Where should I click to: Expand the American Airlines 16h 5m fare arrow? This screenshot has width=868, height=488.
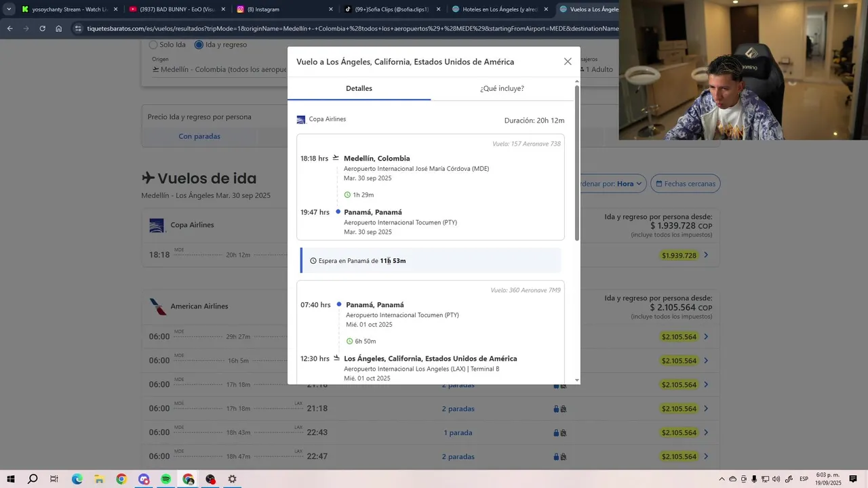706,361
